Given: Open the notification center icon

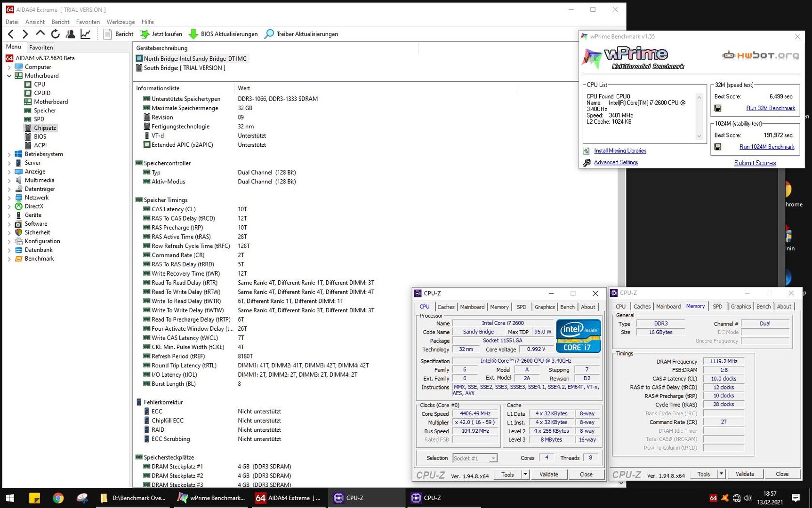Looking at the screenshot, I should (x=796, y=498).
